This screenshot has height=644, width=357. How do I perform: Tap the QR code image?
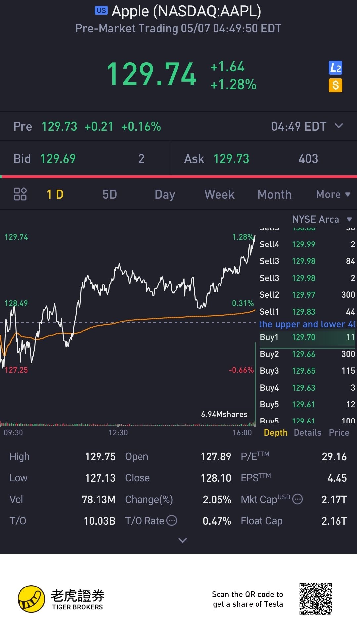(x=316, y=599)
